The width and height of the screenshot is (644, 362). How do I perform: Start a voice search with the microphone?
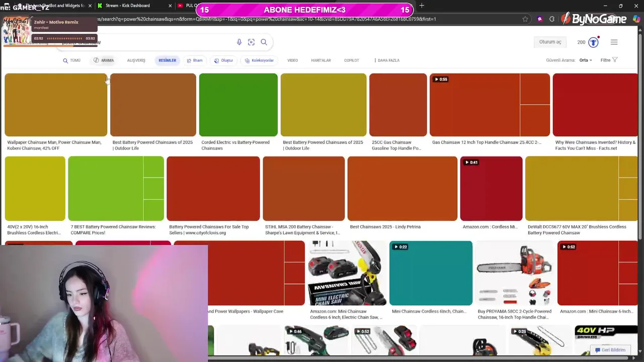click(x=239, y=42)
